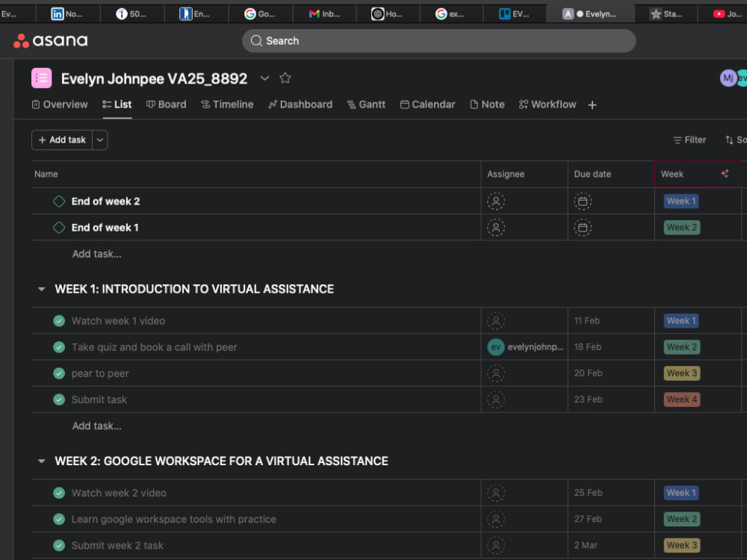Open Watch week 2 video task name
The height and width of the screenshot is (560, 747).
119,493
